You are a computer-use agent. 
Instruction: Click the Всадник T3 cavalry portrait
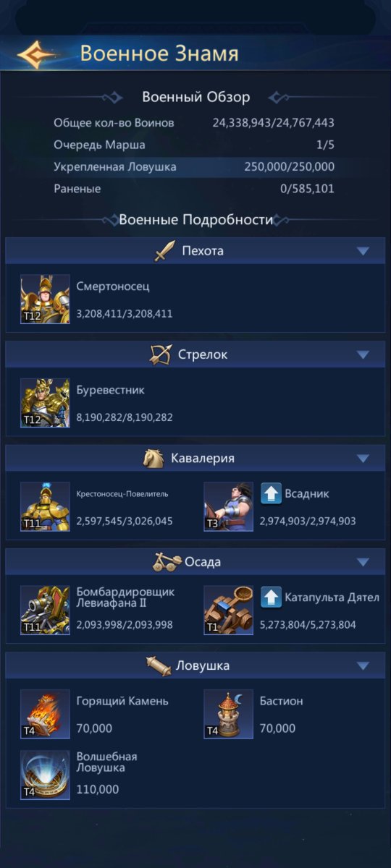point(229,506)
